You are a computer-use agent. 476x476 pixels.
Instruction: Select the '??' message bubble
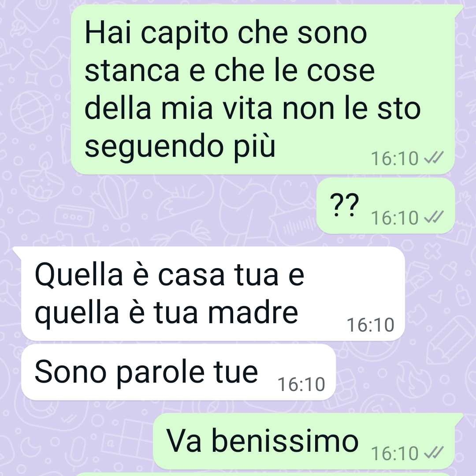[x=386, y=206]
